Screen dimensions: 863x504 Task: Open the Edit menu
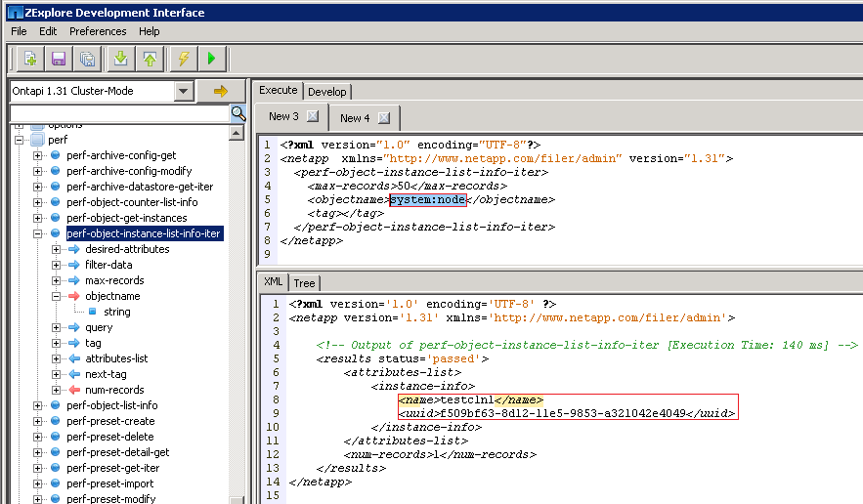pyautogui.click(x=48, y=31)
